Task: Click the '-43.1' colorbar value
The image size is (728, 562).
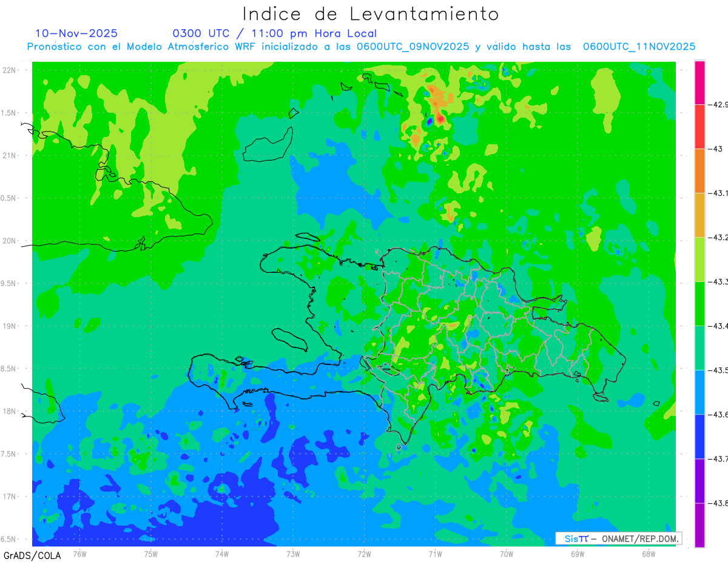Action: [x=718, y=193]
